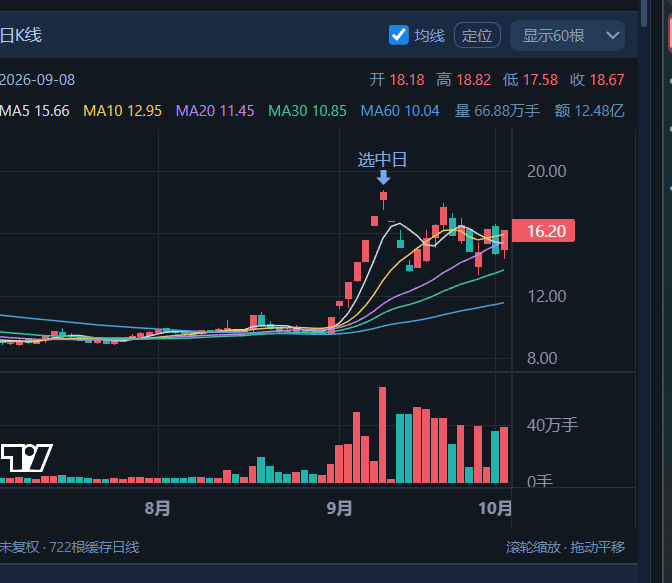Click the 12.00 price axis label
The image size is (672, 583).
[546, 297]
